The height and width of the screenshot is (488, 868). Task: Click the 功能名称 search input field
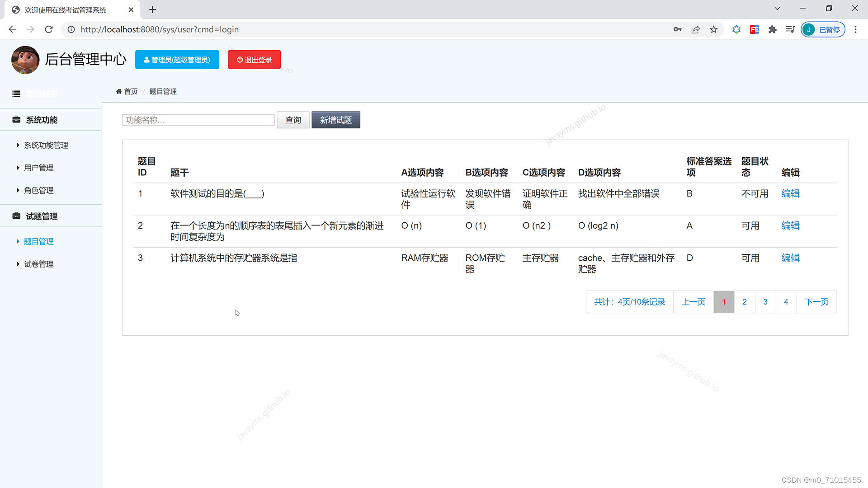tap(198, 120)
